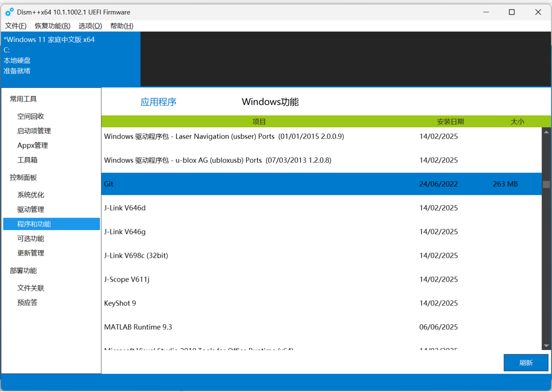Maximize the Dism++ window
The width and height of the screenshot is (552, 392).
pos(512,12)
